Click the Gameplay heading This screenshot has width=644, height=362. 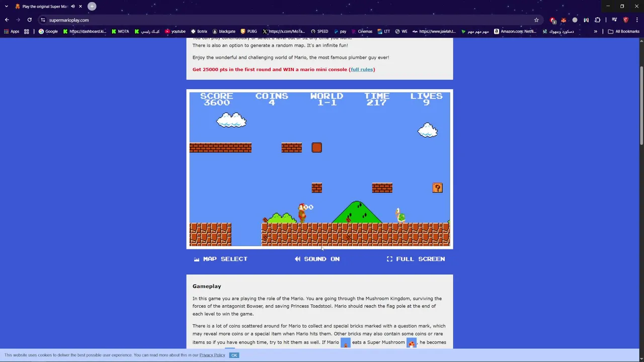(x=207, y=286)
